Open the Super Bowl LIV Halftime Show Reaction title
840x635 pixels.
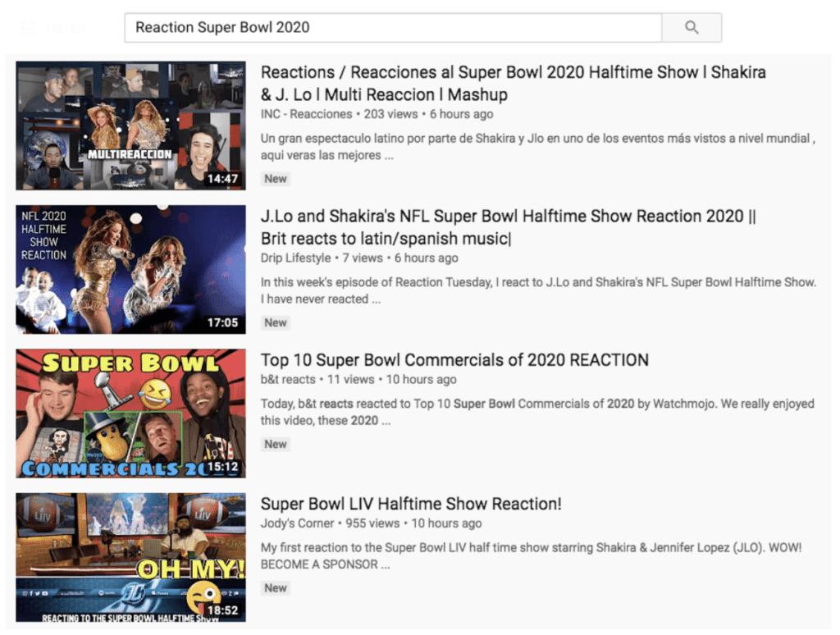tap(411, 504)
